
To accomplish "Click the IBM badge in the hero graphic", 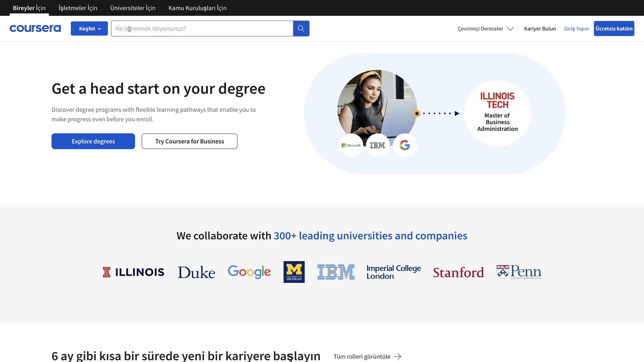I will pyautogui.click(x=378, y=145).
